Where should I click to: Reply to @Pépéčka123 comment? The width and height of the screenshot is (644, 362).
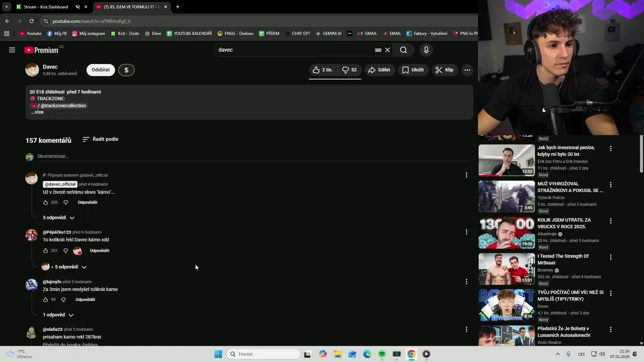100,251
